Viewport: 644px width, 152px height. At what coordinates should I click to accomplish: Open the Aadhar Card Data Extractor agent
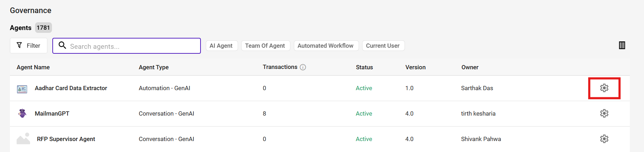click(x=71, y=88)
